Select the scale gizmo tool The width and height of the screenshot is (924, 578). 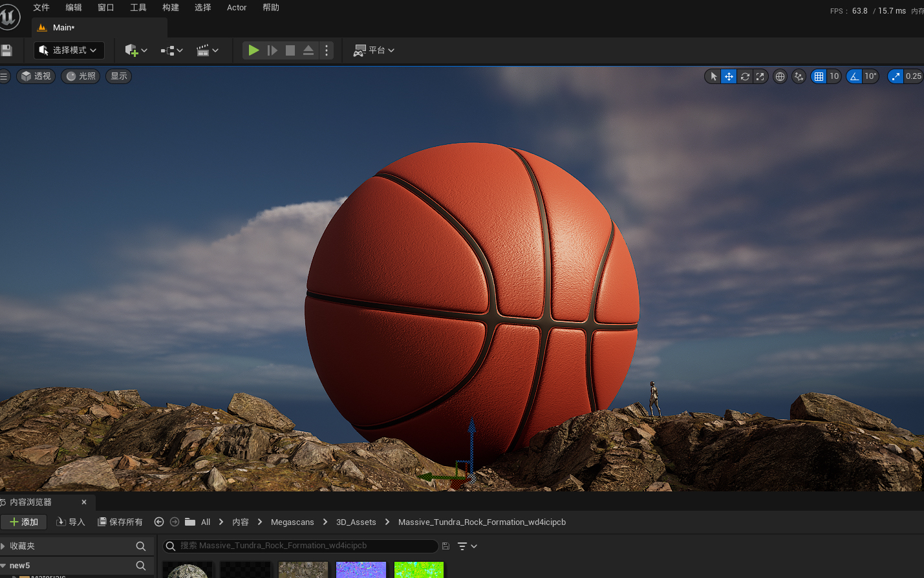tap(760, 76)
